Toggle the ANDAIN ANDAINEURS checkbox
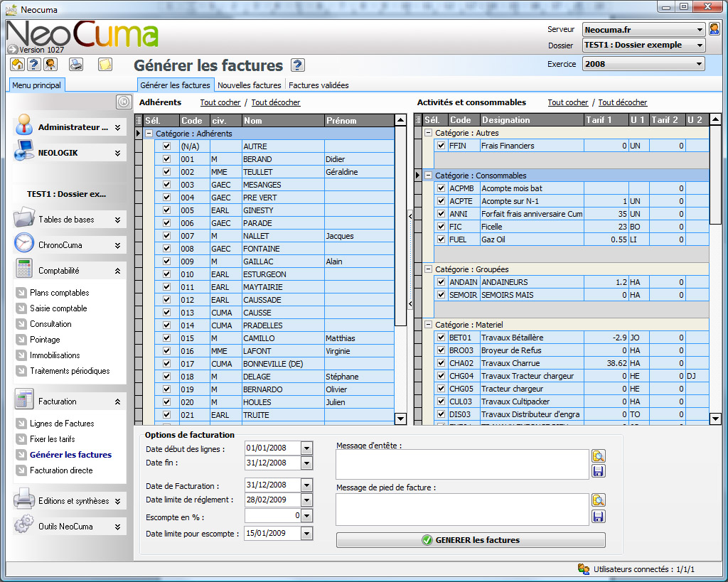Image resolution: width=728 pixels, height=582 pixels. click(x=441, y=281)
